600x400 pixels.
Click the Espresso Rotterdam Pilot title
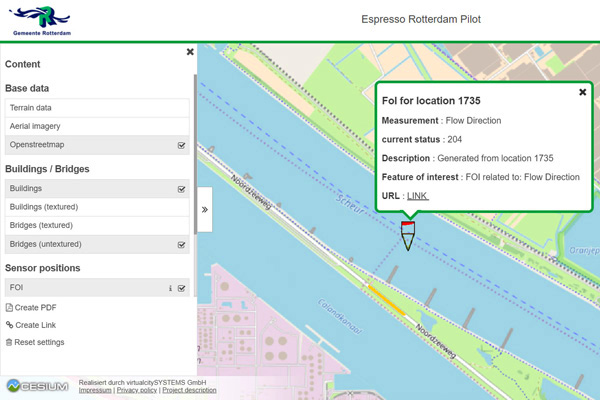[x=421, y=19]
